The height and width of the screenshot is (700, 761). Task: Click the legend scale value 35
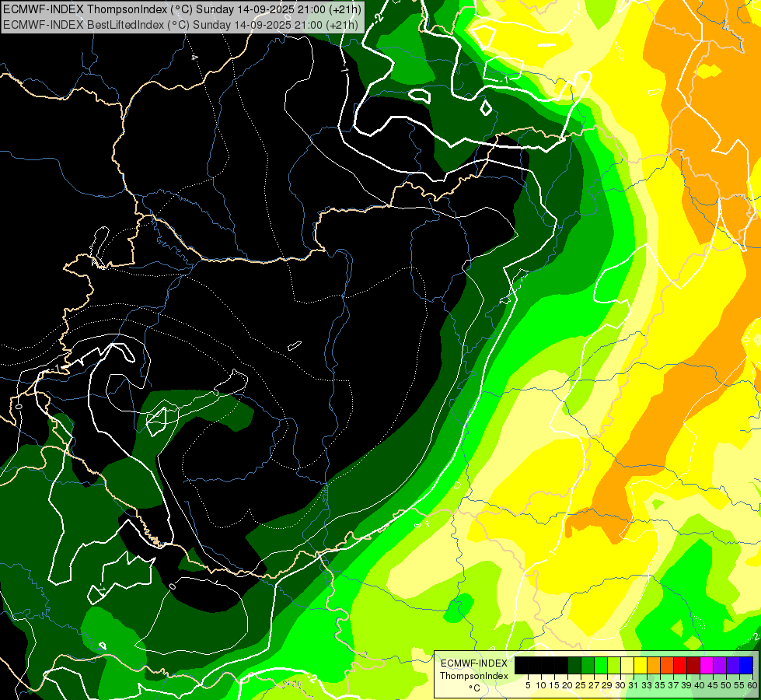660,685
